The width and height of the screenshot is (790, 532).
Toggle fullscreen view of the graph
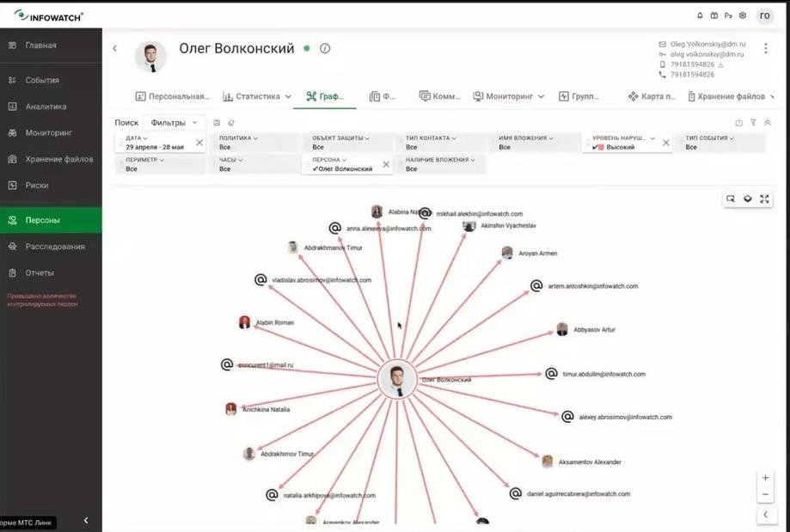(764, 199)
